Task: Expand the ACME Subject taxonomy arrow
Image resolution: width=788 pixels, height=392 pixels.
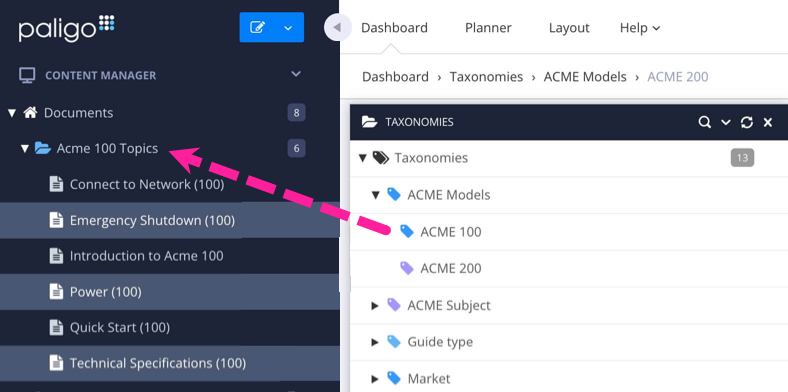Action: [x=374, y=306]
